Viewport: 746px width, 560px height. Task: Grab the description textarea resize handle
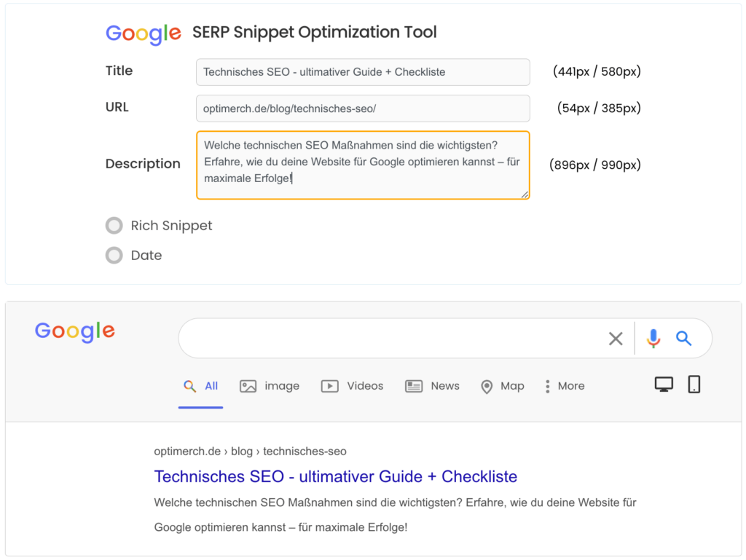(525, 194)
